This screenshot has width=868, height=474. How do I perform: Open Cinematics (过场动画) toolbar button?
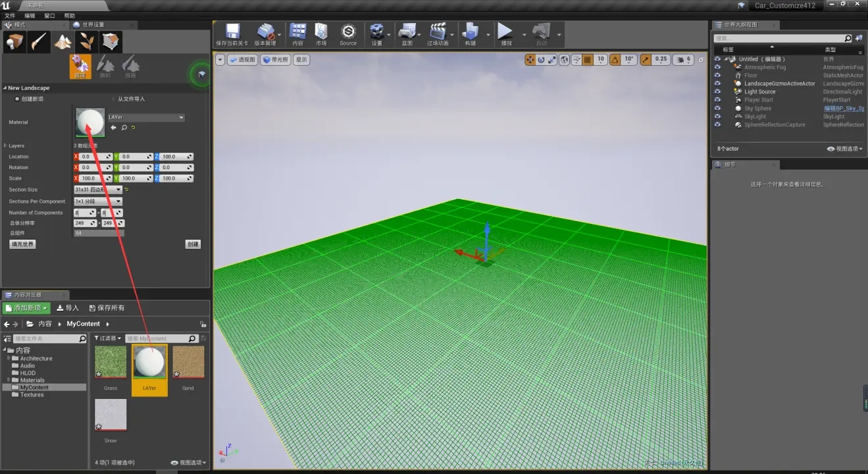click(438, 34)
